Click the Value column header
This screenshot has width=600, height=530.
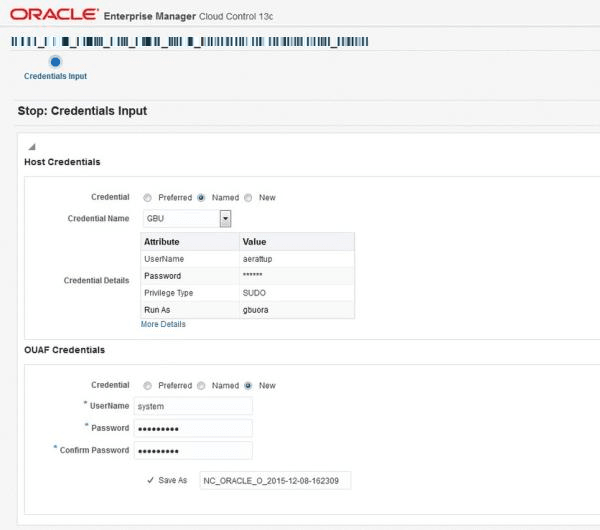297,242
